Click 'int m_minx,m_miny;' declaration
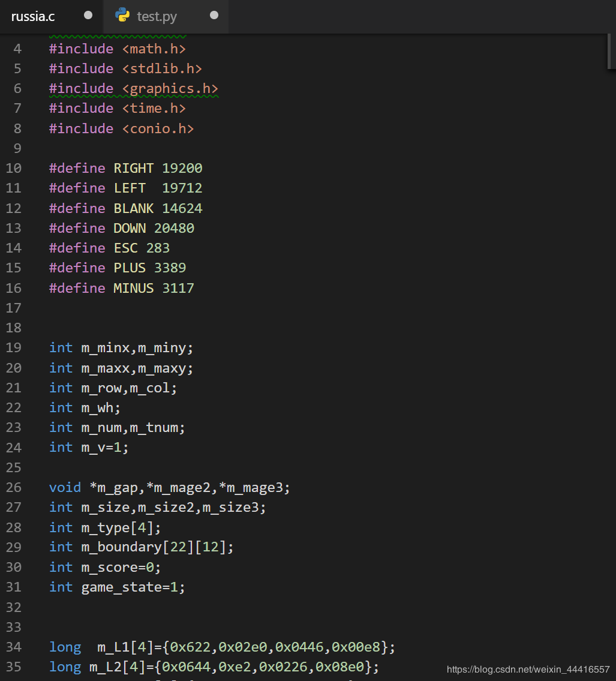This screenshot has height=681, width=616. tap(121, 347)
